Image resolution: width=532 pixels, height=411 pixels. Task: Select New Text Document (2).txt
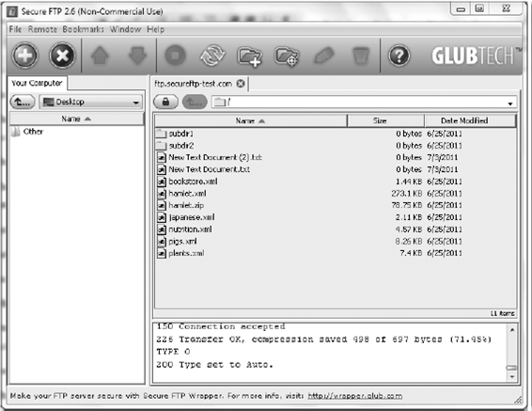click(x=215, y=157)
